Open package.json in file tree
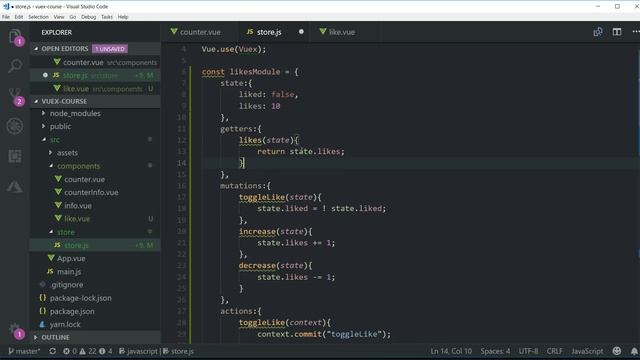The width and height of the screenshot is (640, 360). click(x=95, y=311)
